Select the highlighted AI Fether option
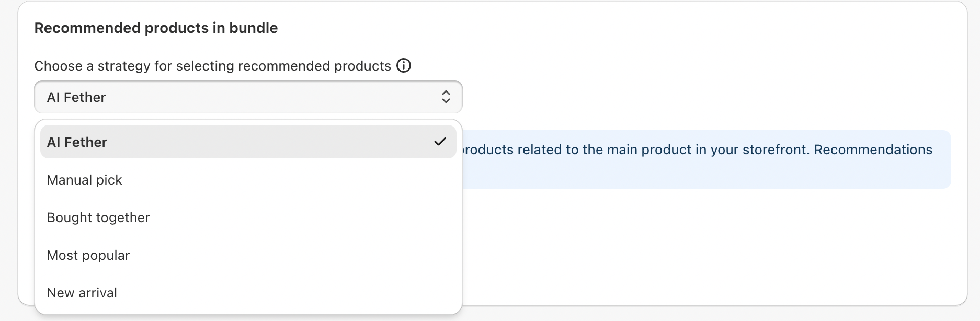This screenshot has width=980, height=321. click(209, 142)
